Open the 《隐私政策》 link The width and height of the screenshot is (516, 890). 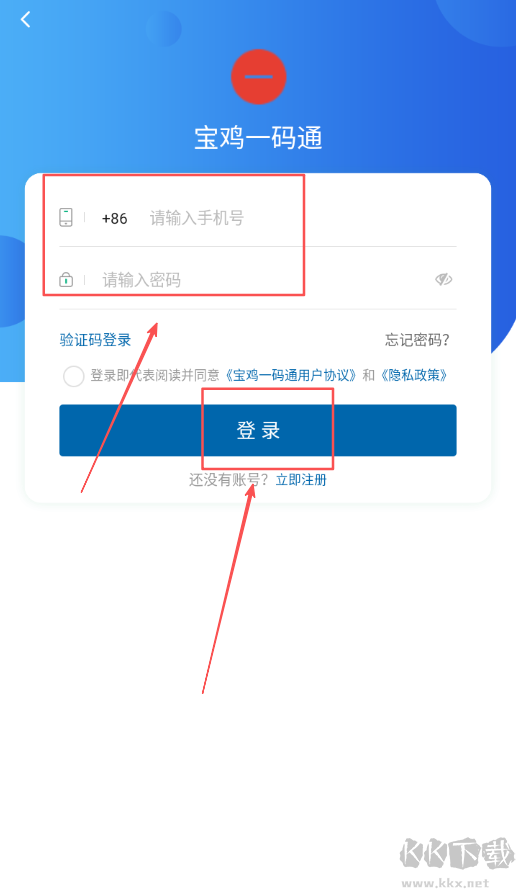click(x=414, y=375)
